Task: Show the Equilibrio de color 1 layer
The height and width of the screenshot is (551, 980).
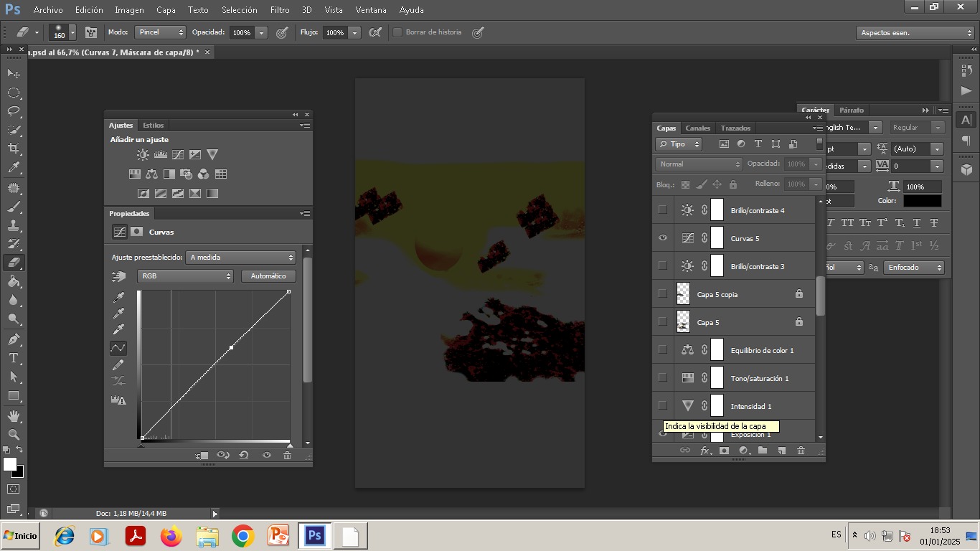Action: tap(663, 350)
